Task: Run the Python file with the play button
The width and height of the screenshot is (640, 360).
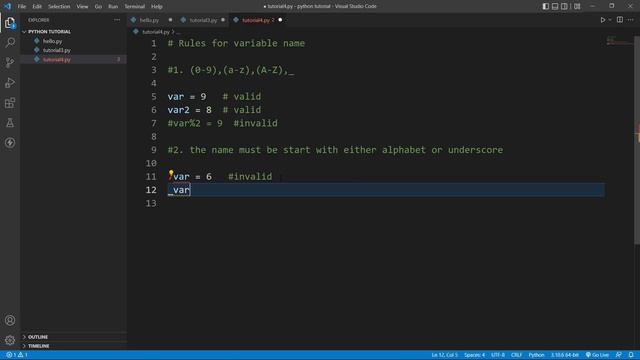Action: click(x=602, y=20)
